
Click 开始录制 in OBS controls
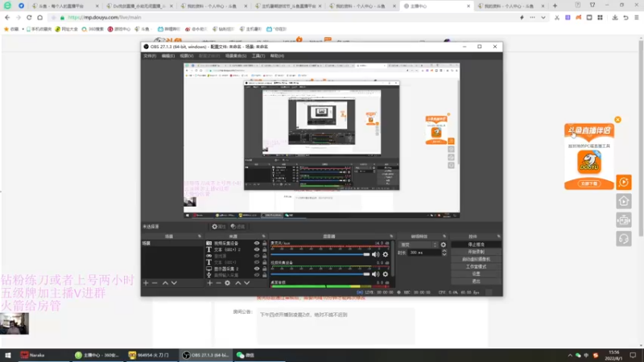[x=476, y=252]
